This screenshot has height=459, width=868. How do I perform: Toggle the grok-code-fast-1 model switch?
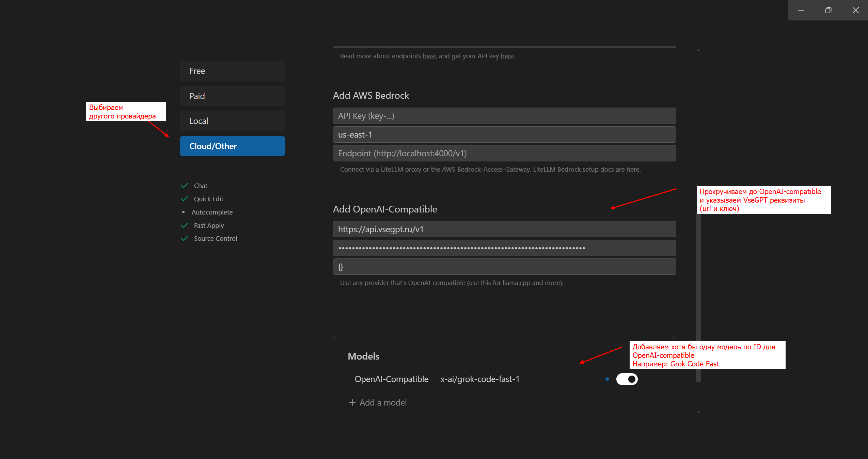pyautogui.click(x=627, y=379)
